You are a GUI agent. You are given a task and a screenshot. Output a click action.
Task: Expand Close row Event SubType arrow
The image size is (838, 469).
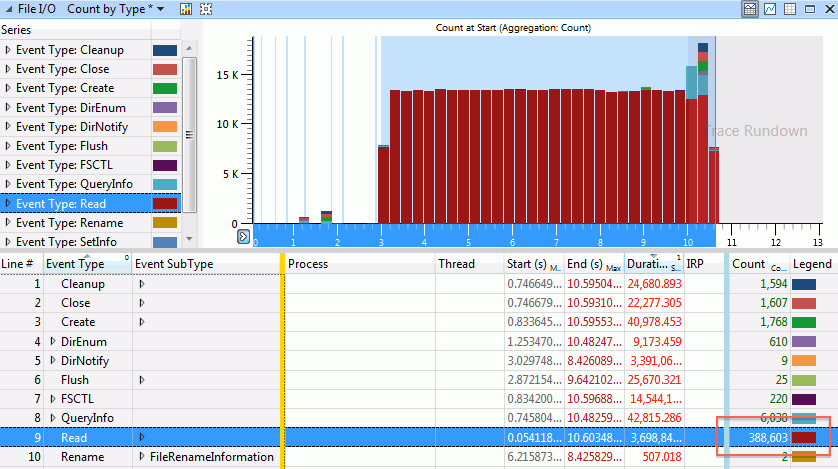142,303
